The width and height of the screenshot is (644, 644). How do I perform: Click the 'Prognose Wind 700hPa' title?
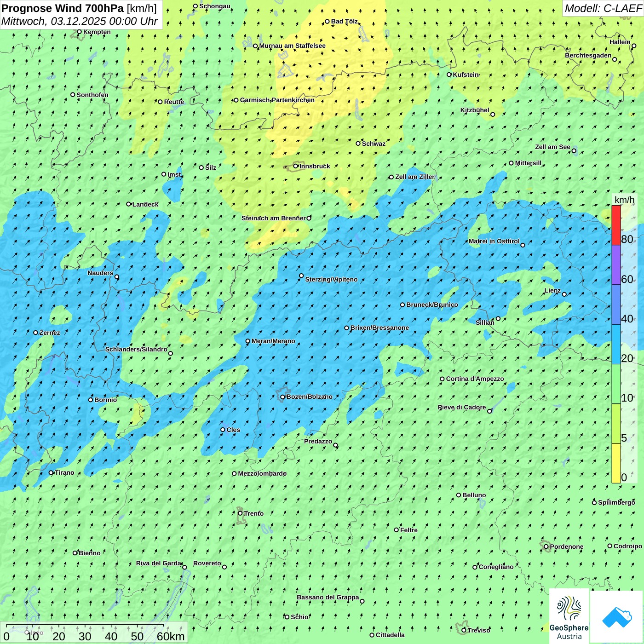pyautogui.click(x=63, y=8)
